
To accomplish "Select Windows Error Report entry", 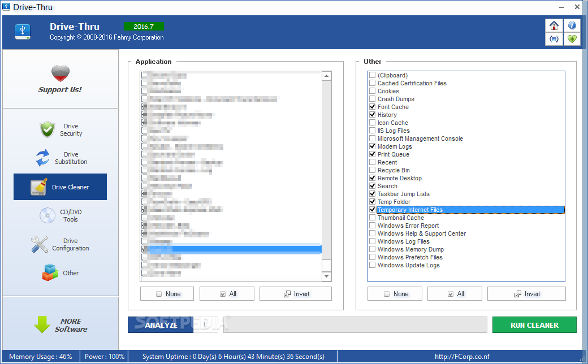I will (408, 226).
